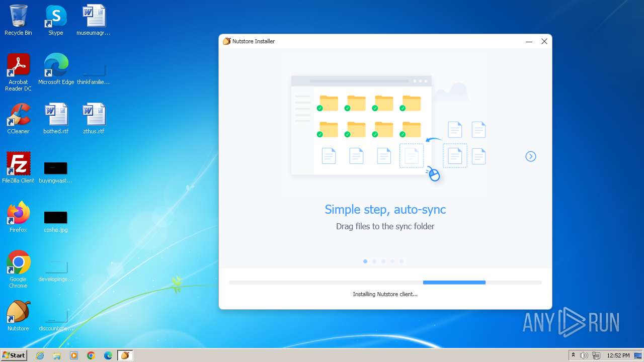Click the installation progress bar

[385, 283]
